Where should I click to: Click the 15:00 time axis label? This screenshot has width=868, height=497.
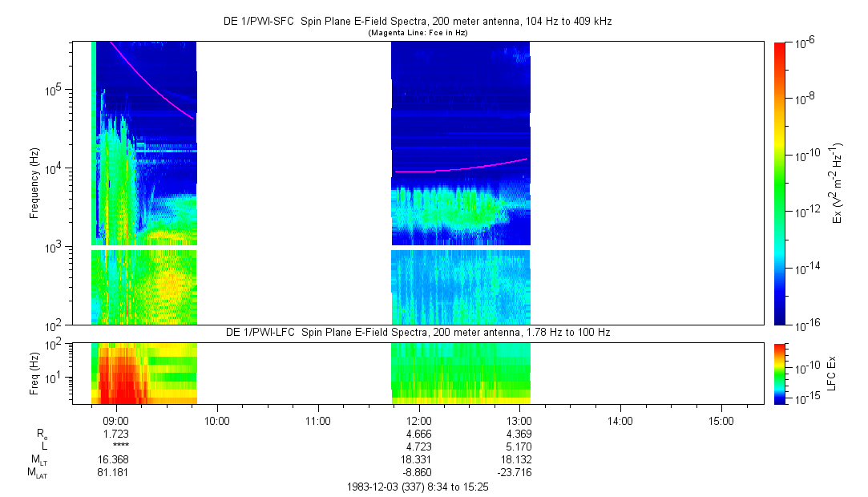pyautogui.click(x=721, y=421)
